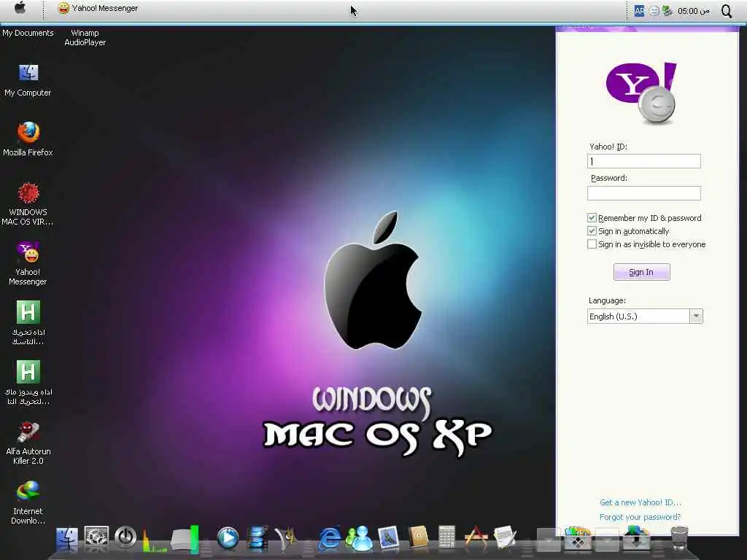Screen dimensions: 747x560
Task: Launch the blue play button media player dock icon
Action: [228, 538]
